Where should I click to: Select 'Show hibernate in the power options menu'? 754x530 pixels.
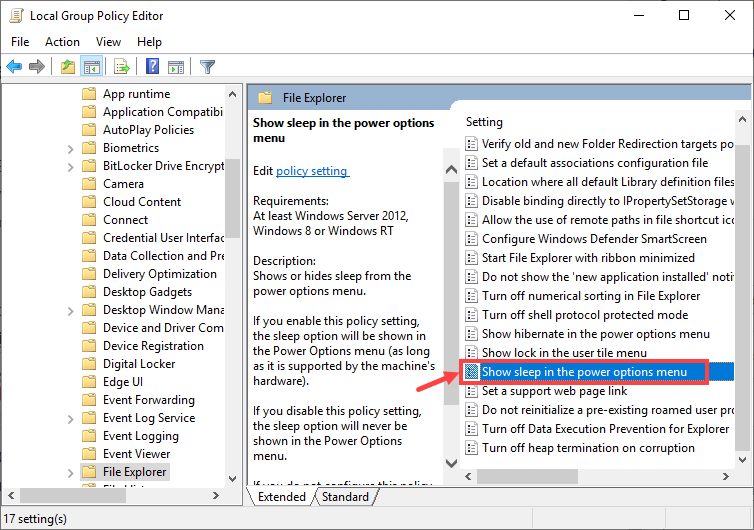[595, 334]
